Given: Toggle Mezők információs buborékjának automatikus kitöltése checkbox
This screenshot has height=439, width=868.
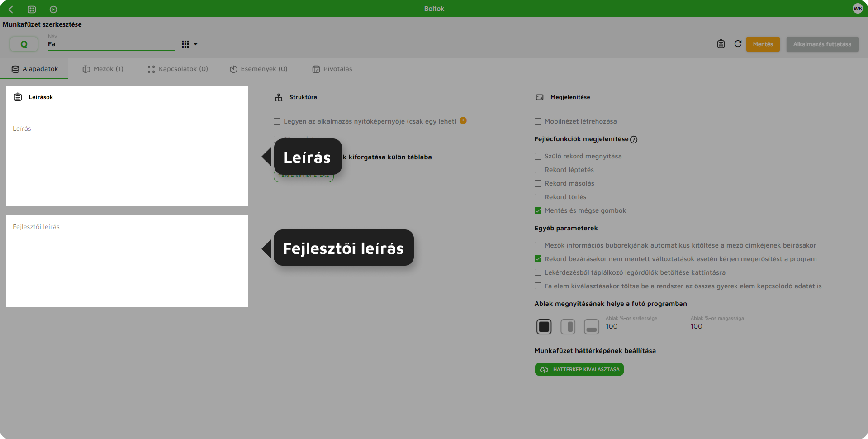Looking at the screenshot, I should (x=538, y=245).
